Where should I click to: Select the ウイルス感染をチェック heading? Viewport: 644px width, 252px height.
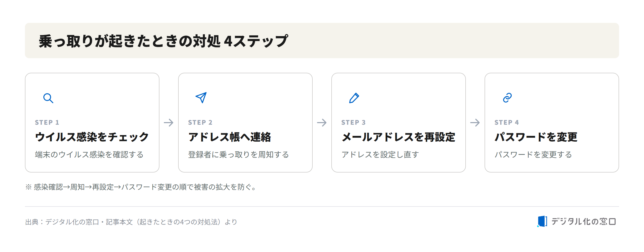coord(92,137)
